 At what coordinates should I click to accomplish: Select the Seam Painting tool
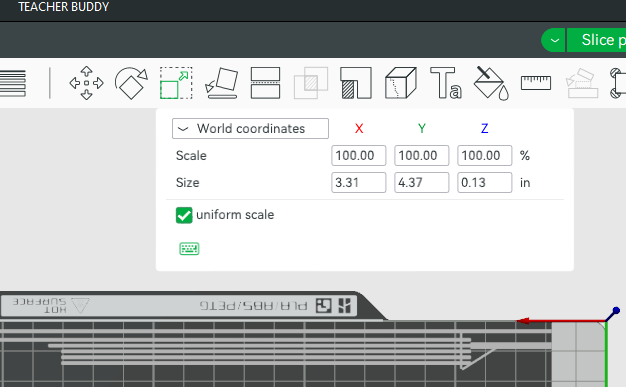tap(400, 83)
